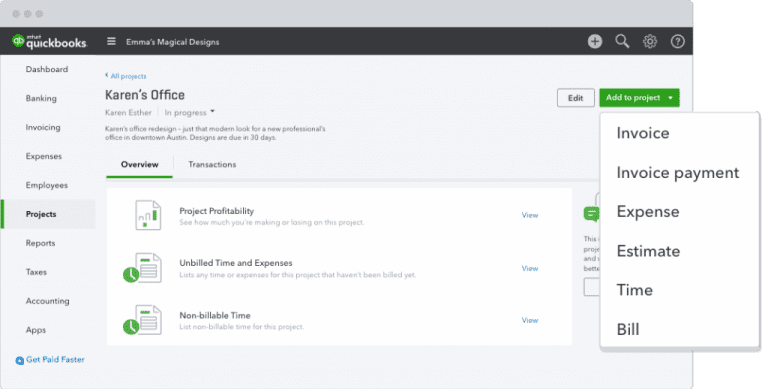Open Accounting in the sidebar
Screen dimensions: 768x389
tap(48, 301)
